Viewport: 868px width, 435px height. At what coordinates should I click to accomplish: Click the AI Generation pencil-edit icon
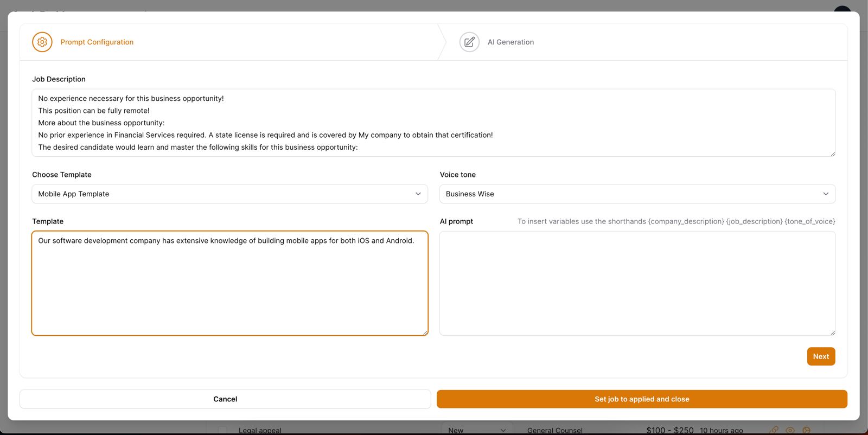[469, 42]
